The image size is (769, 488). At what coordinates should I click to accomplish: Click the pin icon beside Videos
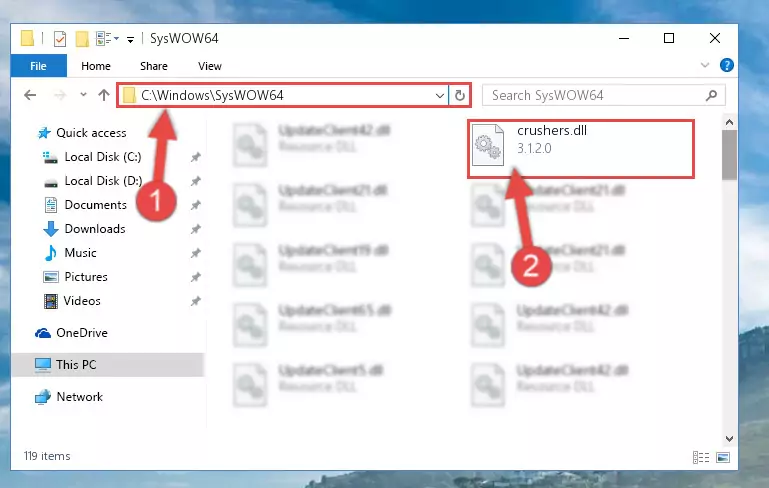[195, 301]
